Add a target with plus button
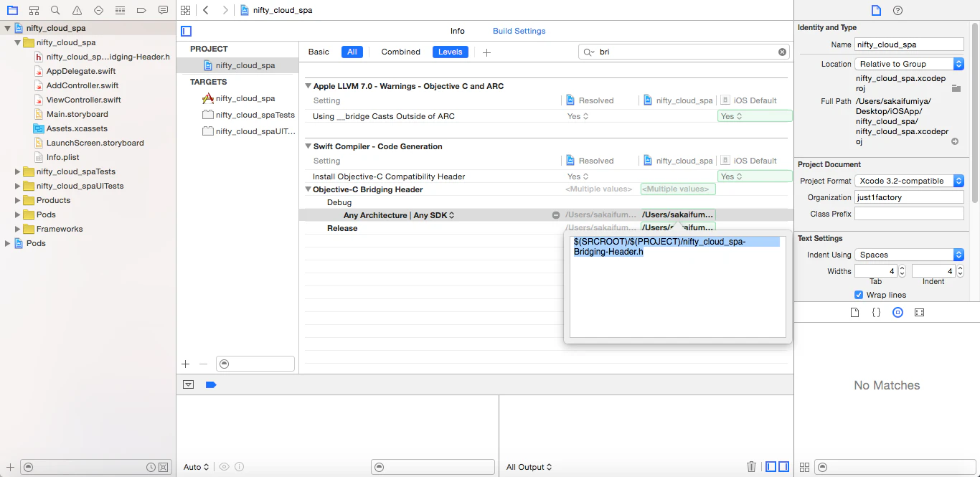 click(186, 364)
